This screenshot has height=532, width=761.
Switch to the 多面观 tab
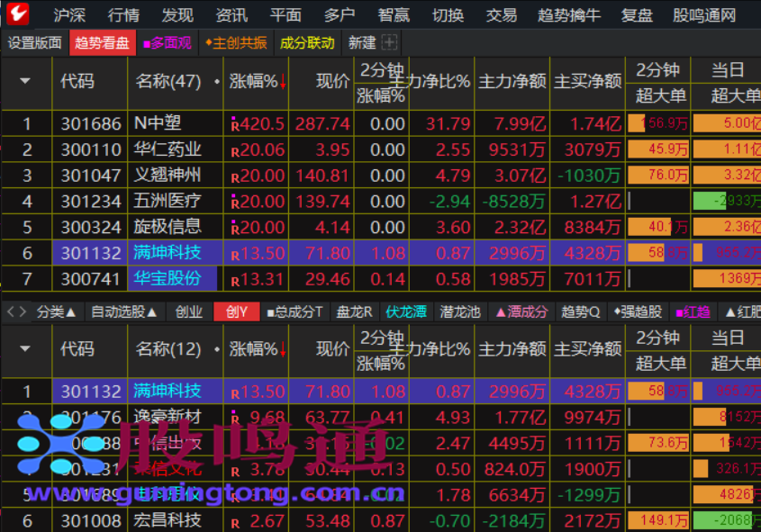coord(168,42)
